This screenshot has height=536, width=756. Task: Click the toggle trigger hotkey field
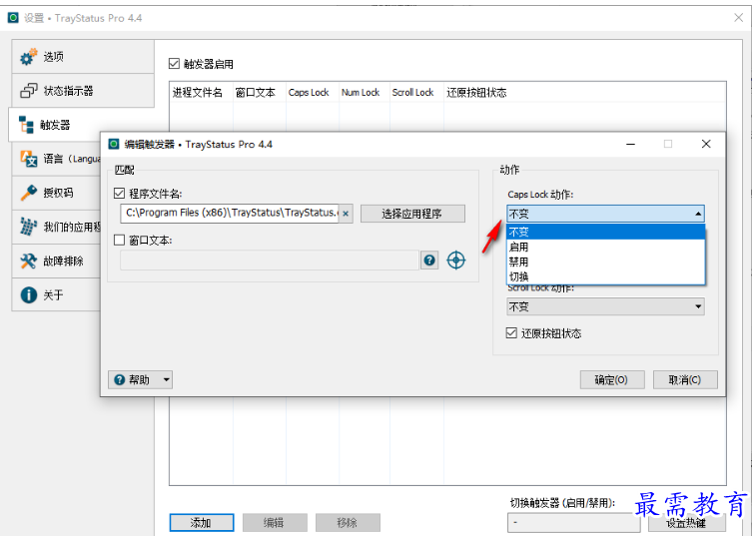tap(574, 522)
